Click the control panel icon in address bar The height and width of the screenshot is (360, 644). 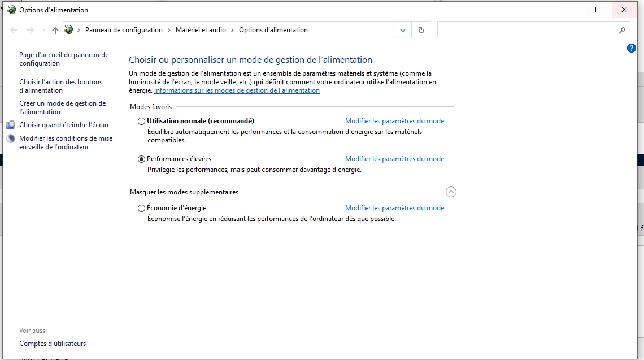69,30
